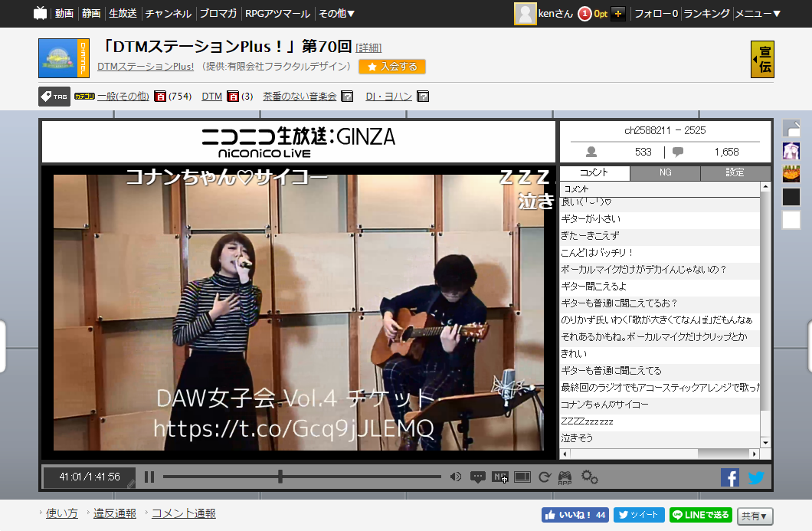The image size is (812, 531).
Task: Click the ツイート button
Action: (639, 515)
